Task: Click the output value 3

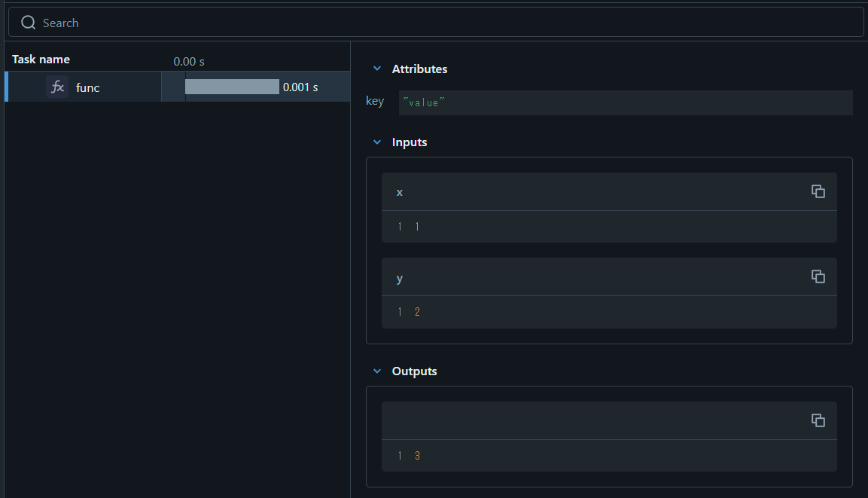Action: pyautogui.click(x=417, y=456)
